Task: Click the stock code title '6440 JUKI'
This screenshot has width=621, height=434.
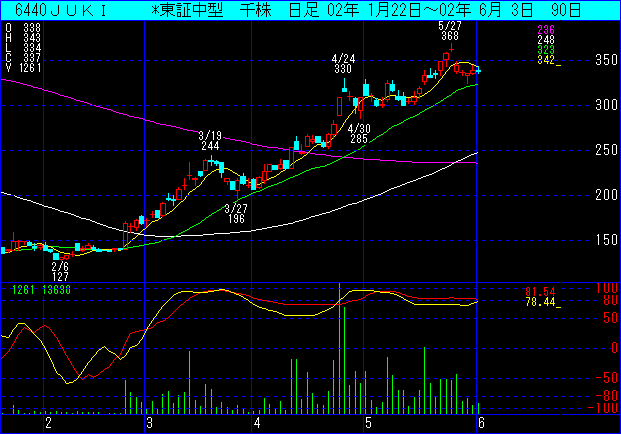Action: coord(61,11)
